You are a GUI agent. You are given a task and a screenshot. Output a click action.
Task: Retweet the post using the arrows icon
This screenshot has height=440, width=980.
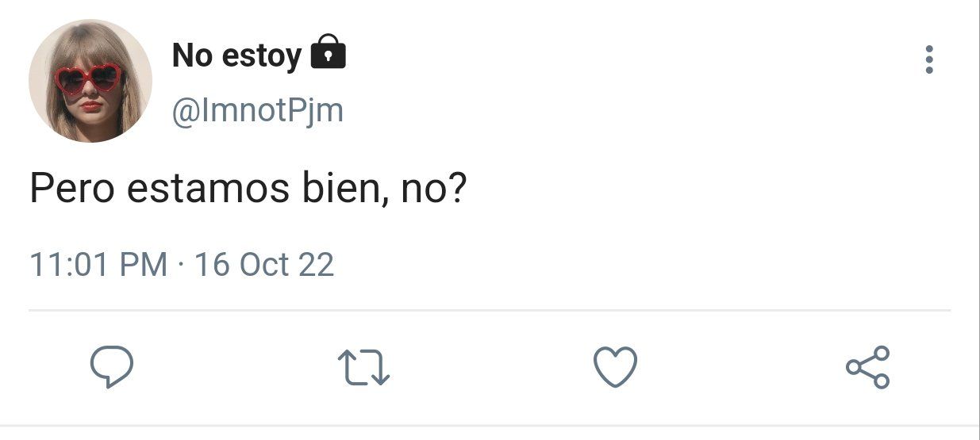(364, 368)
